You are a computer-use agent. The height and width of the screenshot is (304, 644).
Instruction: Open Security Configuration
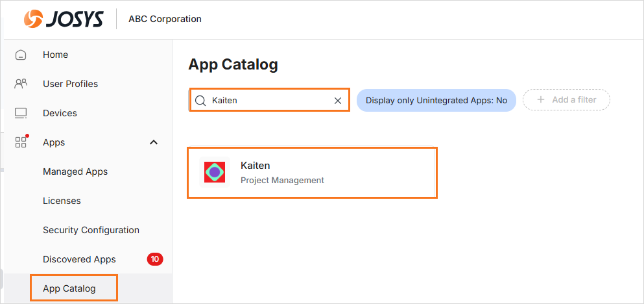pos(91,230)
